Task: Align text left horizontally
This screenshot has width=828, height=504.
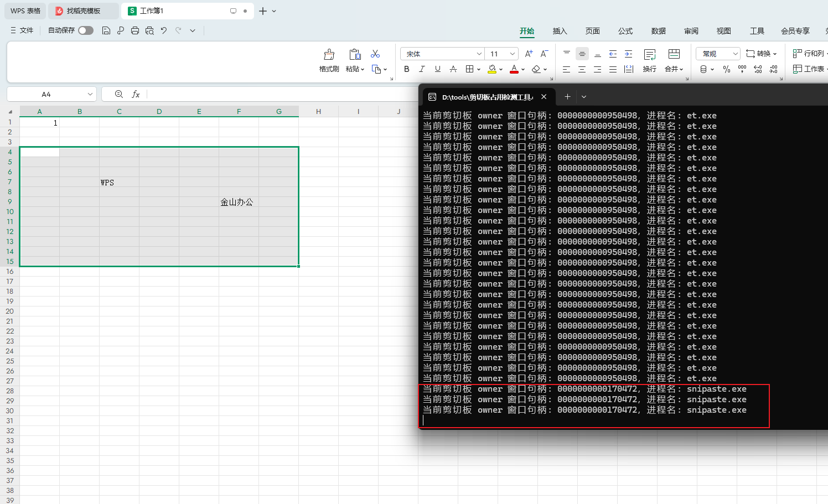Action: pyautogui.click(x=566, y=69)
